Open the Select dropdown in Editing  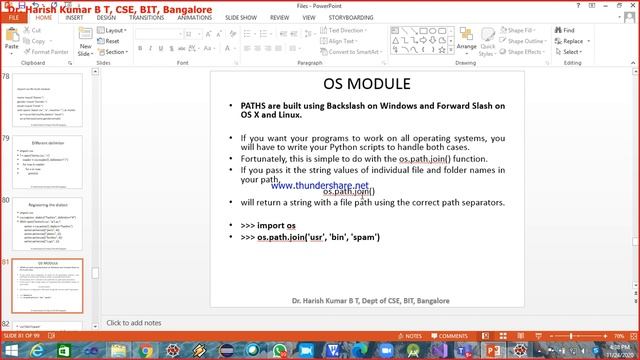tap(569, 52)
